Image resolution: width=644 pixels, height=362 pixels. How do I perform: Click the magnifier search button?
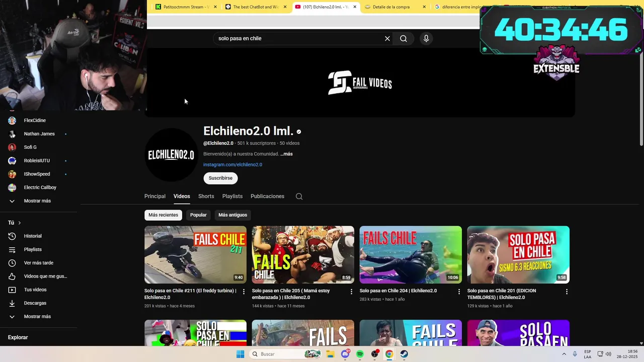pyautogui.click(x=404, y=39)
